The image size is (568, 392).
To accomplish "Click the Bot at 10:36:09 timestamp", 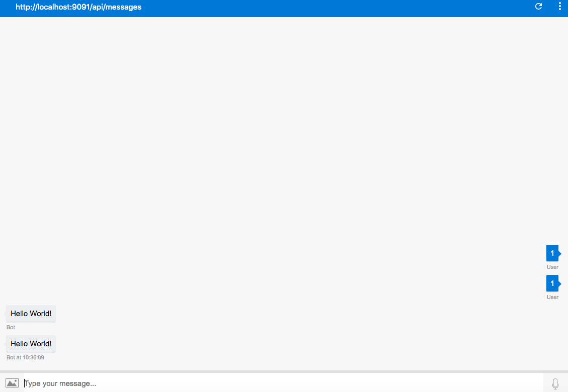I will 25,357.
